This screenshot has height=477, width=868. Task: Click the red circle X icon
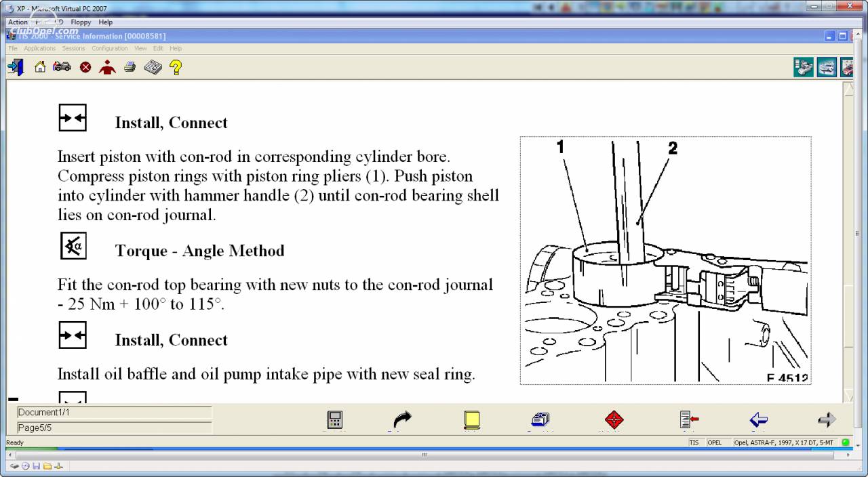click(85, 67)
